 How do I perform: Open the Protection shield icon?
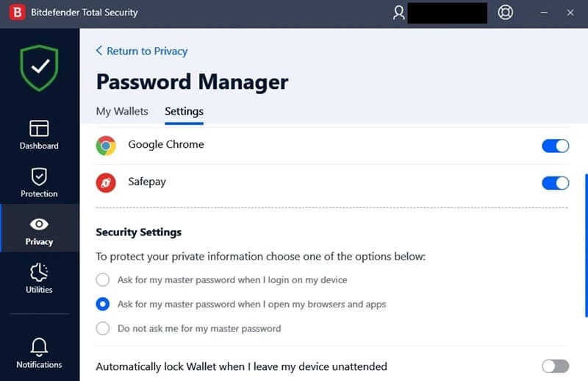point(39,177)
